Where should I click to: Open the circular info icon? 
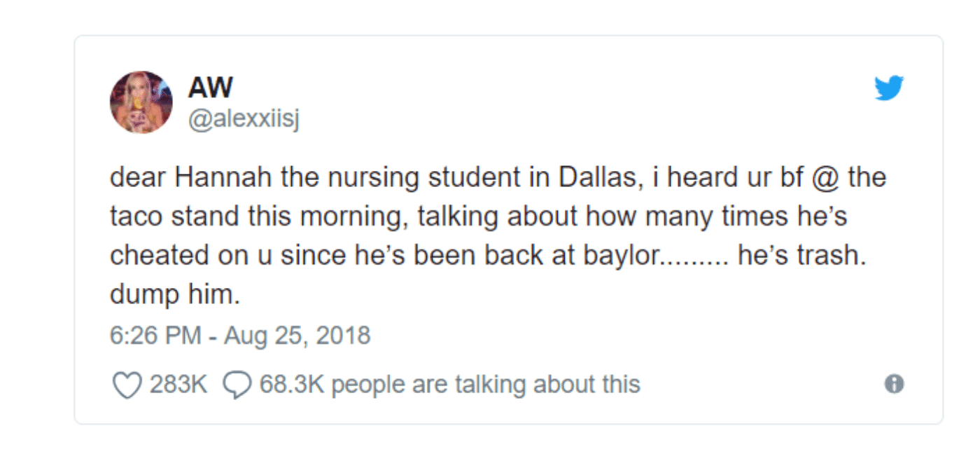point(894,384)
